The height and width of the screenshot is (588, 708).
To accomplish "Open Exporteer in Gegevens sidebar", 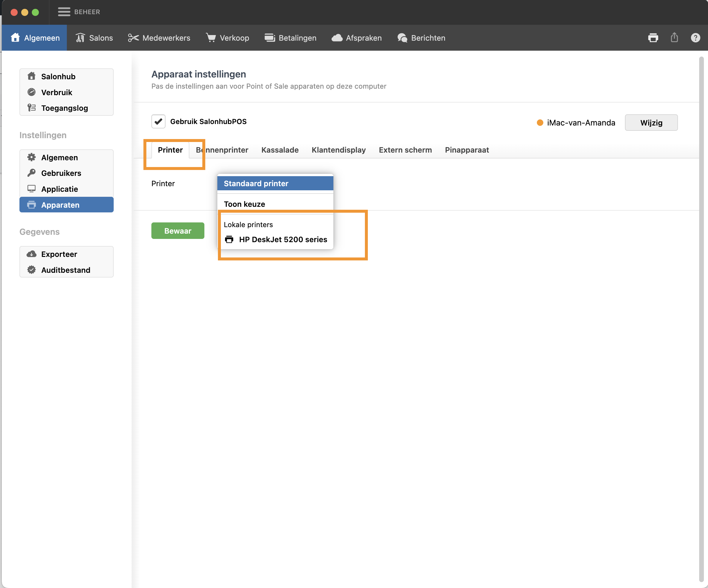I will click(59, 254).
